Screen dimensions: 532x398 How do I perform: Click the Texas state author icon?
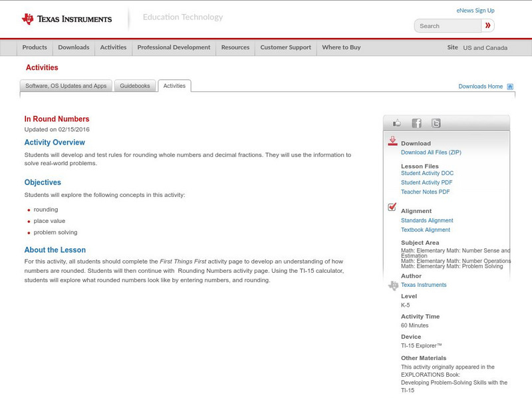392,284
